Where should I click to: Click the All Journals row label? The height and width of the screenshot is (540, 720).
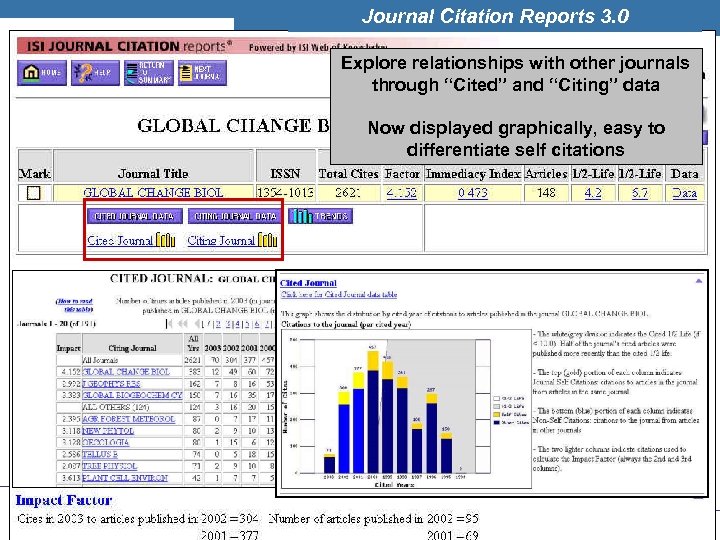pos(100,360)
